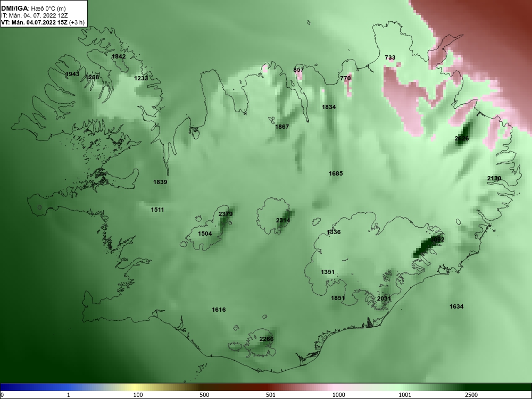This screenshot has width=532, height=399.
Task: Click the 857 value on north coast
Action: coord(298,70)
